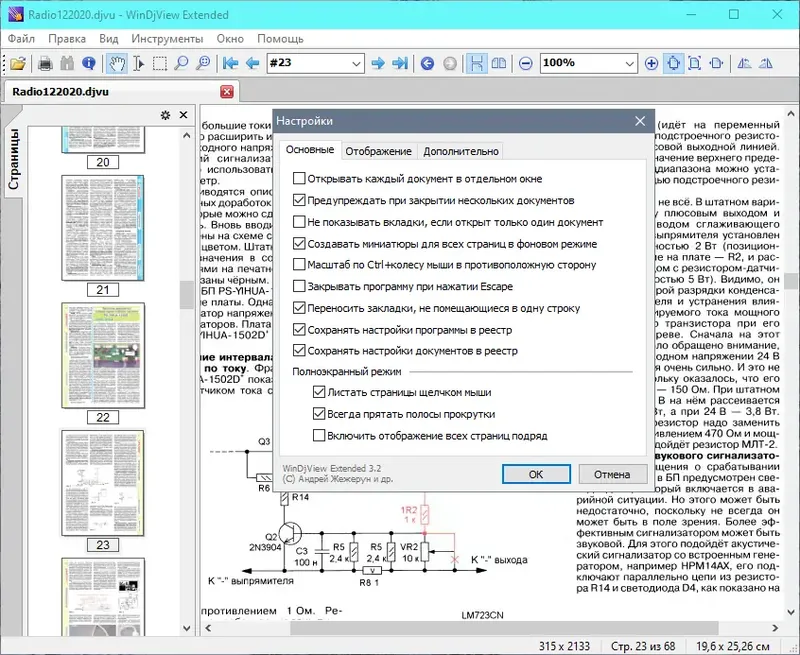This screenshot has height=655, width=800.
Task: Switch to continuous single-page layout icon
Action: coord(477,63)
